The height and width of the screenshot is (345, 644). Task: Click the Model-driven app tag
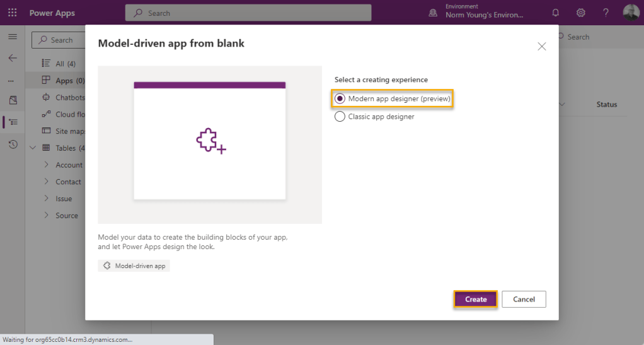(x=134, y=266)
